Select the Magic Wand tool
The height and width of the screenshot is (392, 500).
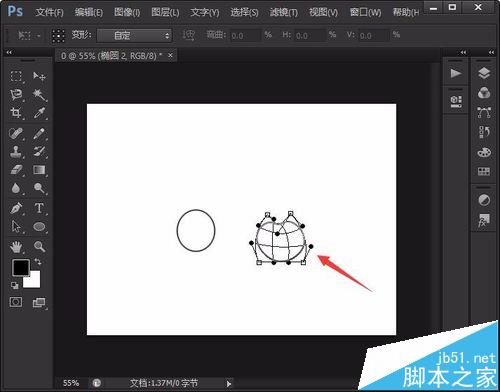point(39,95)
